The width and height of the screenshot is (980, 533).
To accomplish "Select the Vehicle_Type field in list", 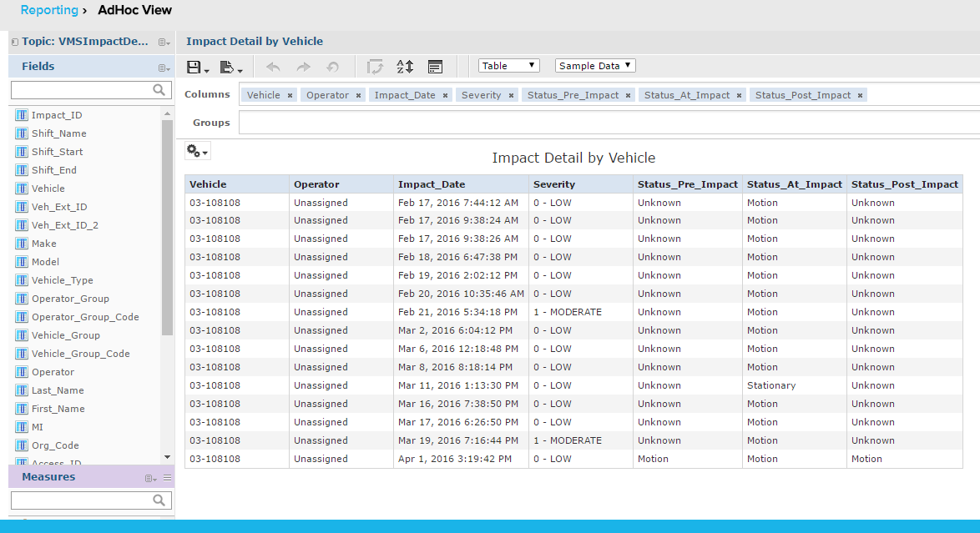I will (62, 280).
